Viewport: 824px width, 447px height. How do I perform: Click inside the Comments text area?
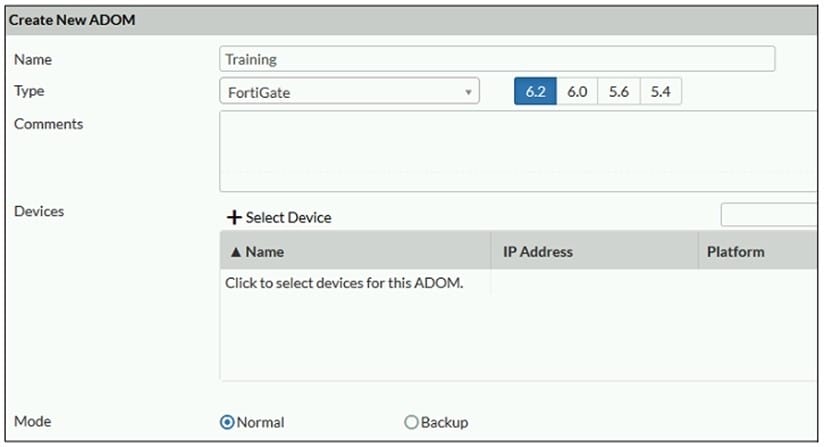(x=518, y=151)
